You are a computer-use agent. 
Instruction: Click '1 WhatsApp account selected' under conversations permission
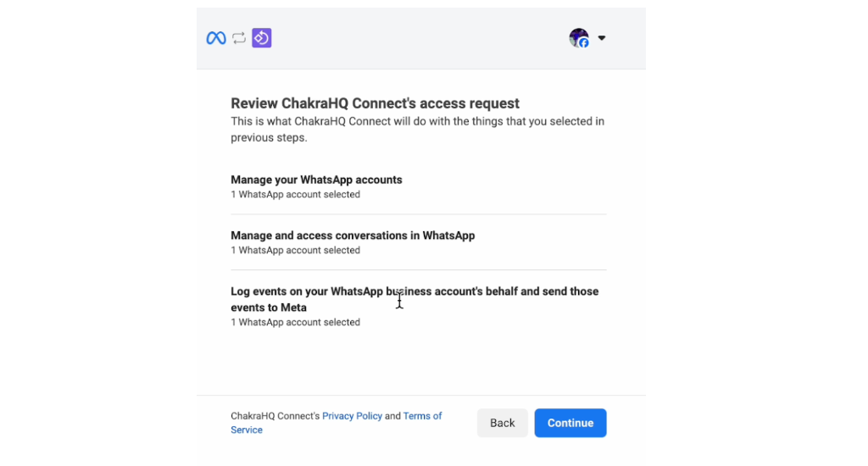click(x=295, y=250)
